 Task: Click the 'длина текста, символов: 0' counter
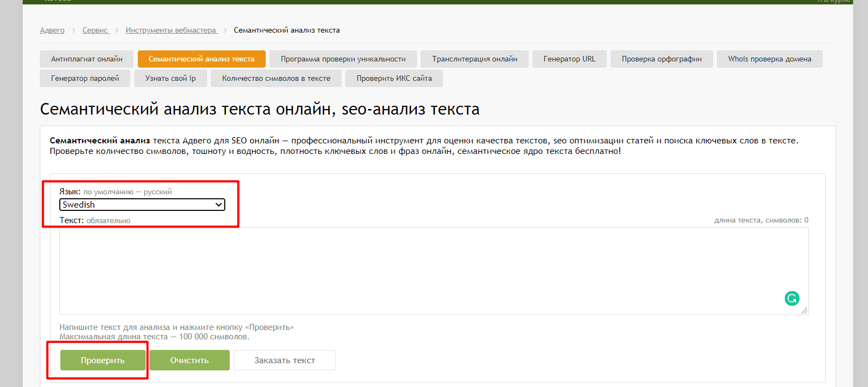761,220
